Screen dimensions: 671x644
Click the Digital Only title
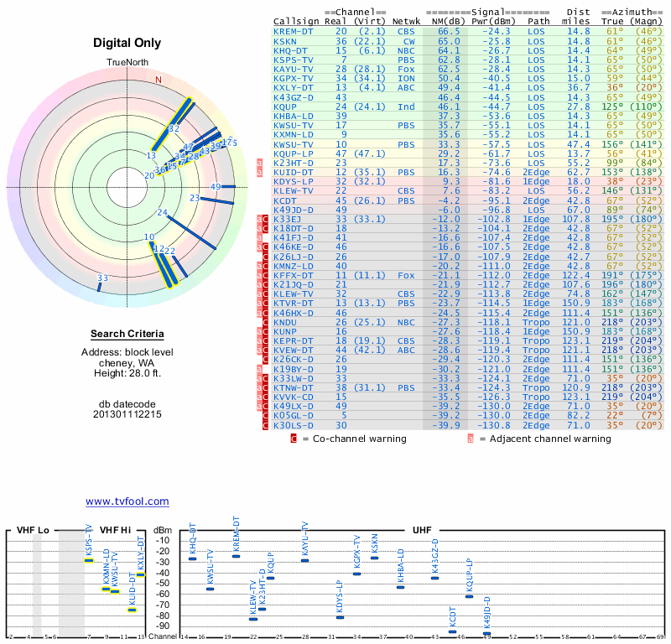(x=127, y=43)
